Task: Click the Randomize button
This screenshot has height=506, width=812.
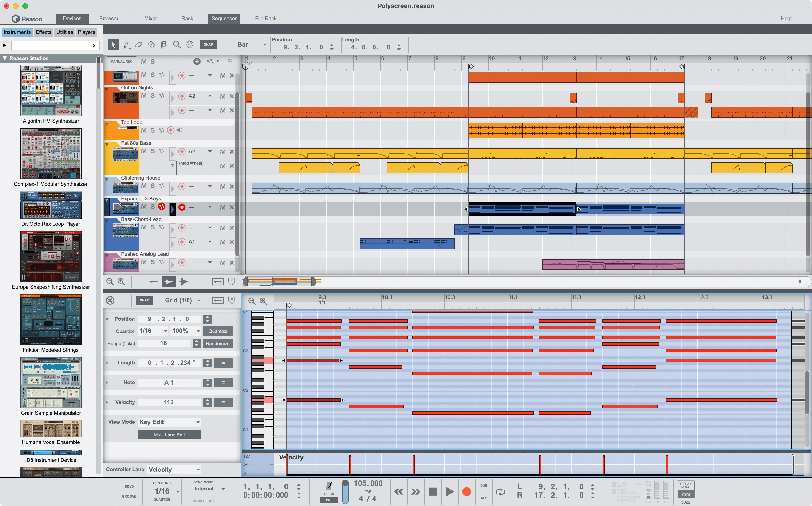Action: coord(217,343)
